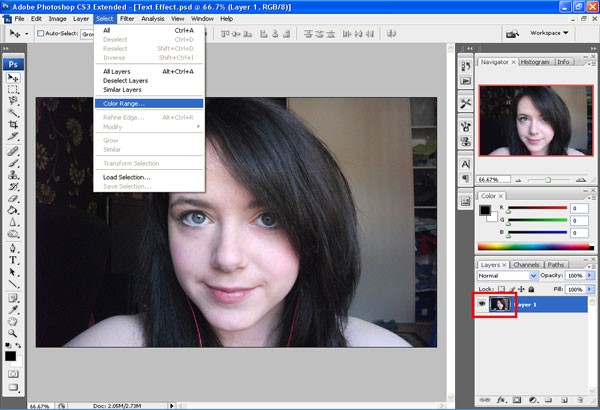
Task: Select the Eyedropper tool
Action: click(x=13, y=310)
